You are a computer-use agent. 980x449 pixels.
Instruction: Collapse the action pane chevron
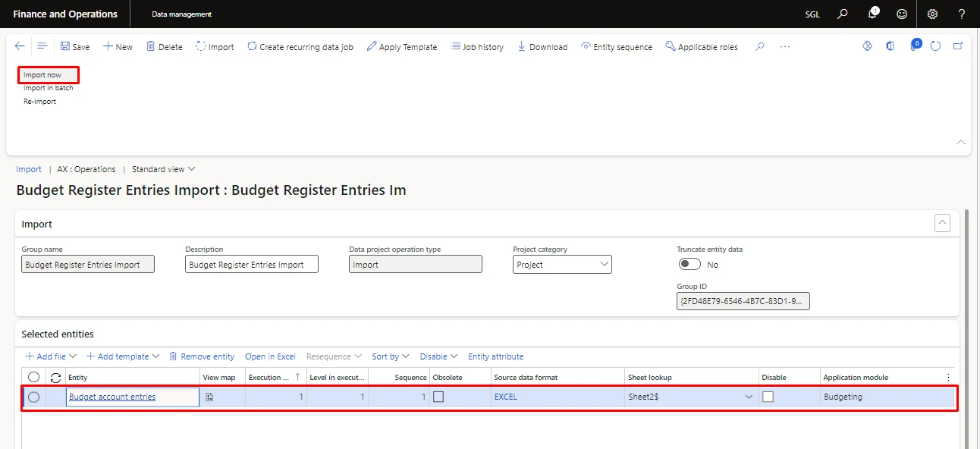961,142
